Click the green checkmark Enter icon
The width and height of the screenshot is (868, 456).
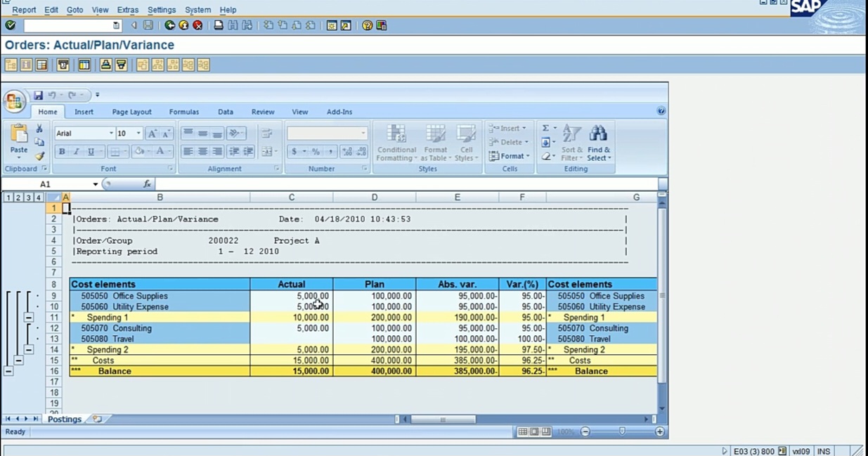tap(10, 25)
